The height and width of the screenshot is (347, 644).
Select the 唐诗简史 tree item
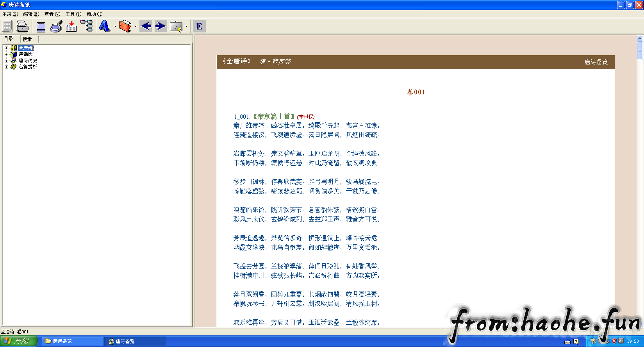pyautogui.click(x=28, y=61)
